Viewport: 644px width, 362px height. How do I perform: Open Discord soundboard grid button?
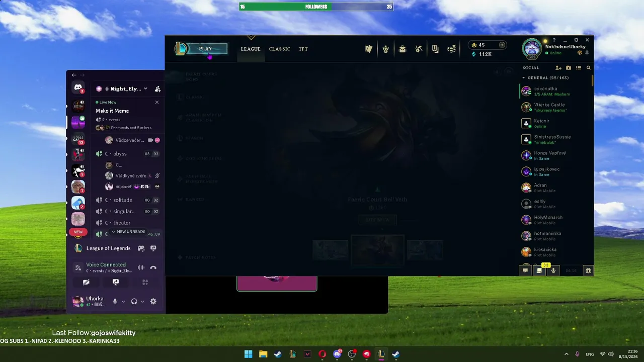[x=145, y=283]
